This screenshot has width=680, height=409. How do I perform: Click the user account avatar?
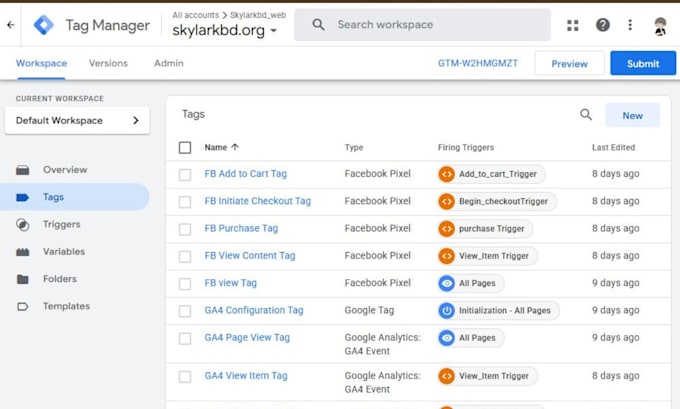point(660,26)
